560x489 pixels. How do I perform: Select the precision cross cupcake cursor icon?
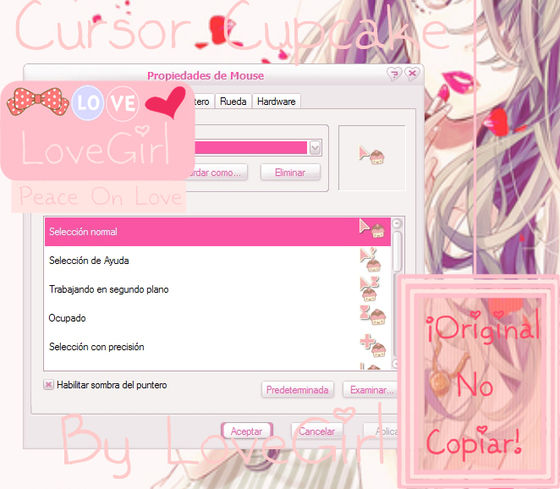coord(373,345)
